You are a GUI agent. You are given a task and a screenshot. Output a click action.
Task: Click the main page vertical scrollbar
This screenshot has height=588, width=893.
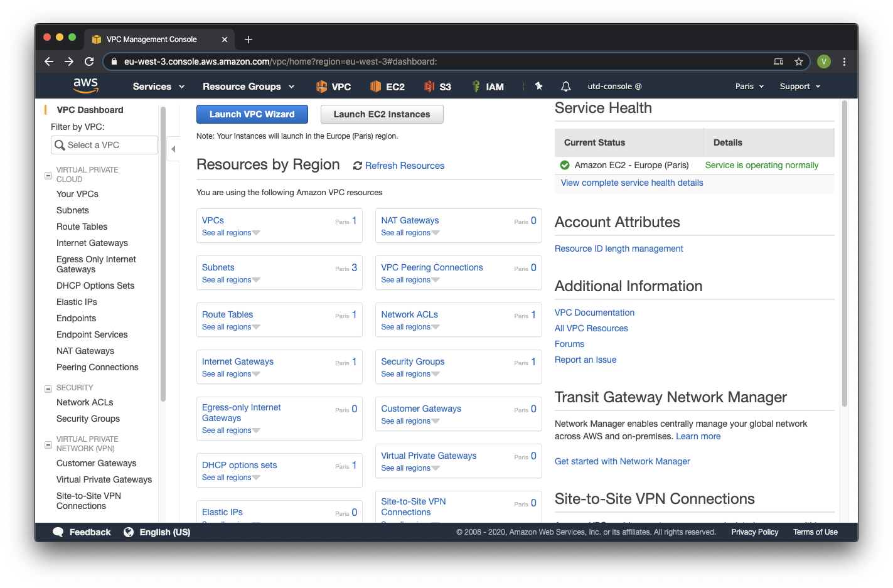[845, 254]
